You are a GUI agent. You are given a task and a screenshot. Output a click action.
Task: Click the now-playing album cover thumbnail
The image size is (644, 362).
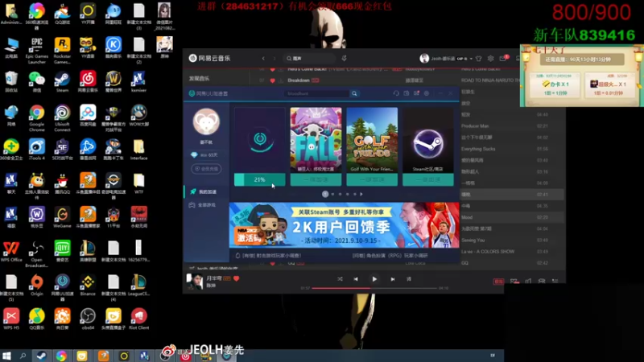[194, 281]
